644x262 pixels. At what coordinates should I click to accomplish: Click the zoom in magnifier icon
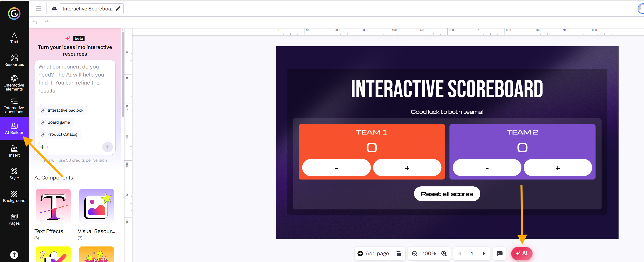click(444, 254)
